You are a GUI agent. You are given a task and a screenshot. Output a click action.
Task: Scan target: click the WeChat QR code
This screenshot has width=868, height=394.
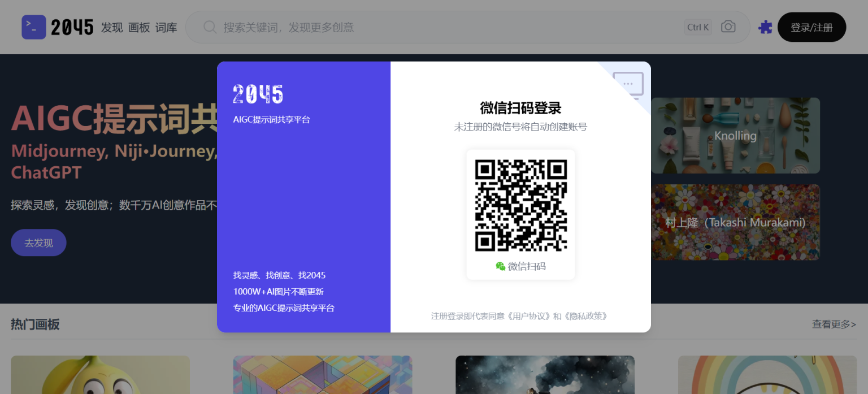pyautogui.click(x=520, y=206)
